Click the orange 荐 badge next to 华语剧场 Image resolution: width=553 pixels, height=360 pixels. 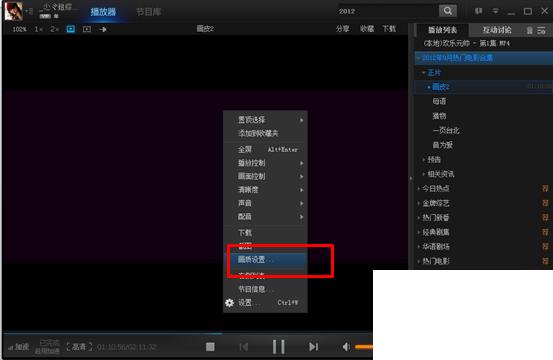(x=545, y=246)
